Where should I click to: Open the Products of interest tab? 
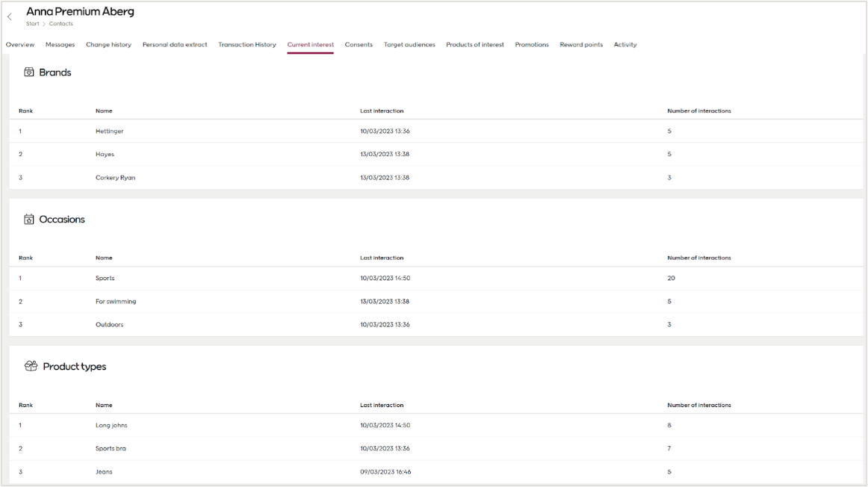(476, 44)
